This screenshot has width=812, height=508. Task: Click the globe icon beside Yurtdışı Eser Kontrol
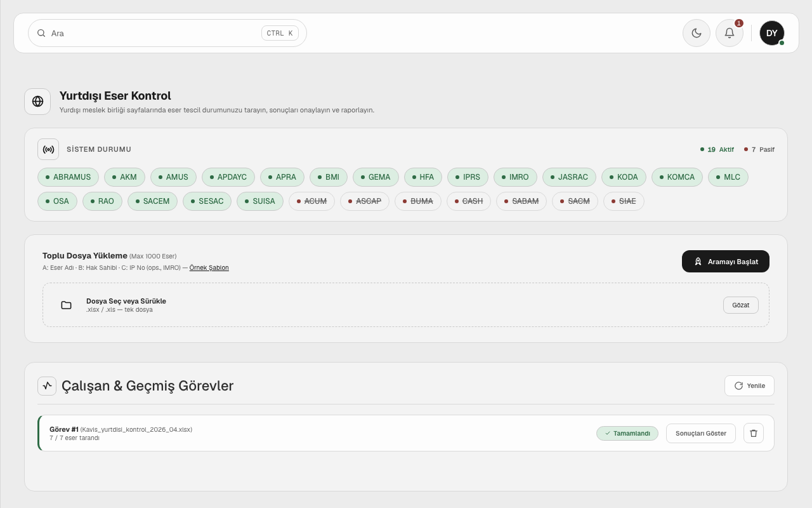(37, 102)
